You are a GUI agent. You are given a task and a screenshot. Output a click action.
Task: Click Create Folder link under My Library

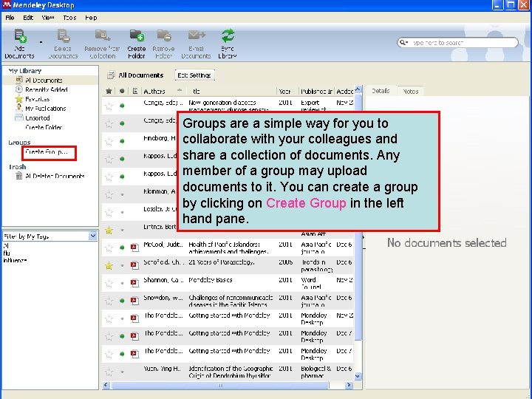(44, 127)
